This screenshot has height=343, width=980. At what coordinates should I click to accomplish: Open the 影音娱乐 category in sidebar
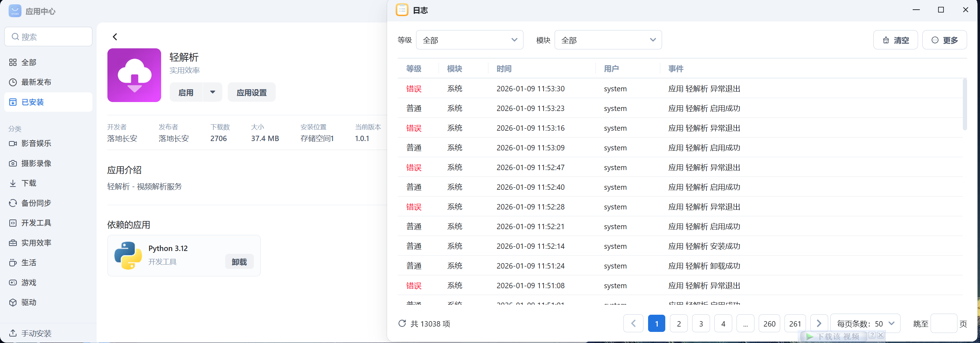coord(36,143)
